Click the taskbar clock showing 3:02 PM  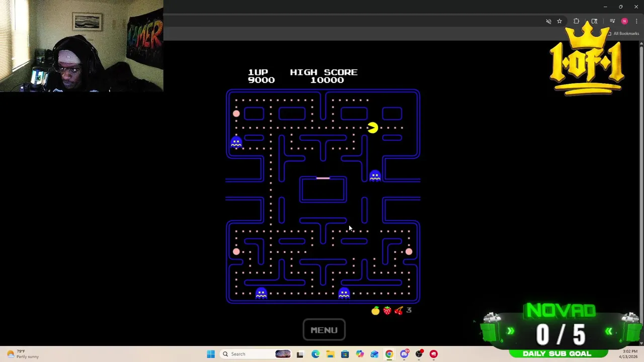629,354
